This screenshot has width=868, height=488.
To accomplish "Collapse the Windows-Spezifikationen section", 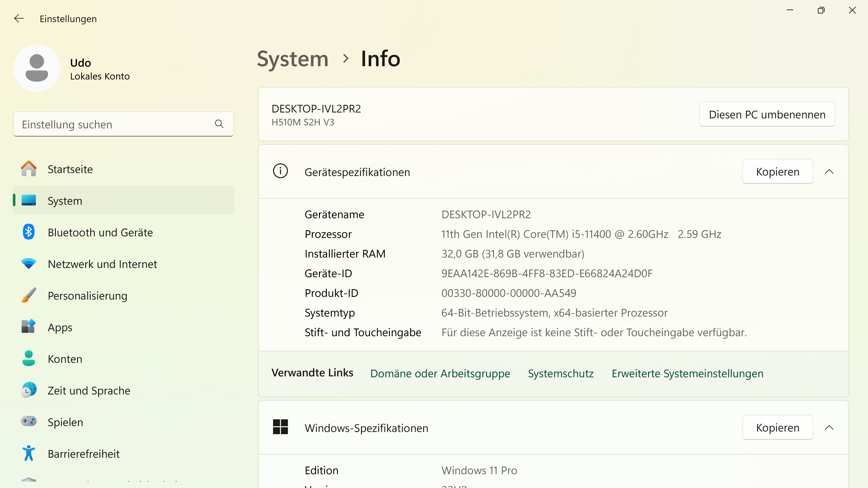I will (829, 427).
